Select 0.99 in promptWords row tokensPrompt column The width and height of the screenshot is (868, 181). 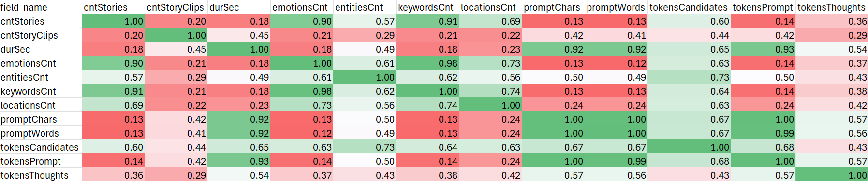(x=763, y=133)
